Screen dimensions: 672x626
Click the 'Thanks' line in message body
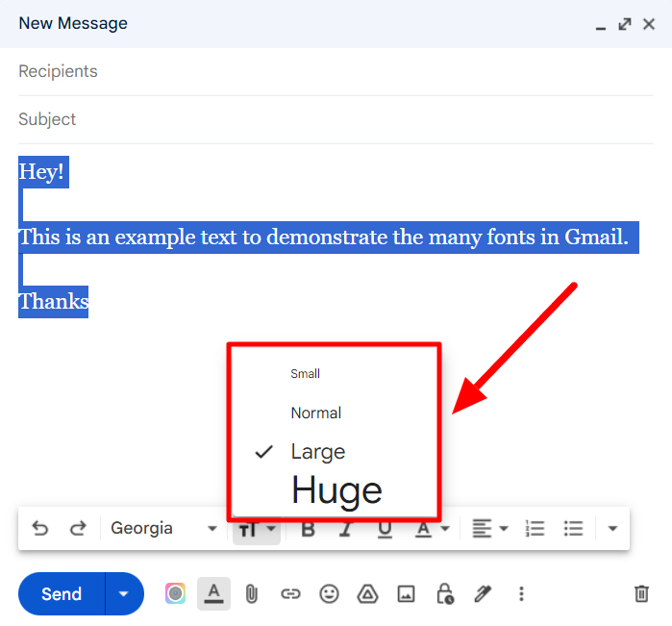tap(53, 302)
